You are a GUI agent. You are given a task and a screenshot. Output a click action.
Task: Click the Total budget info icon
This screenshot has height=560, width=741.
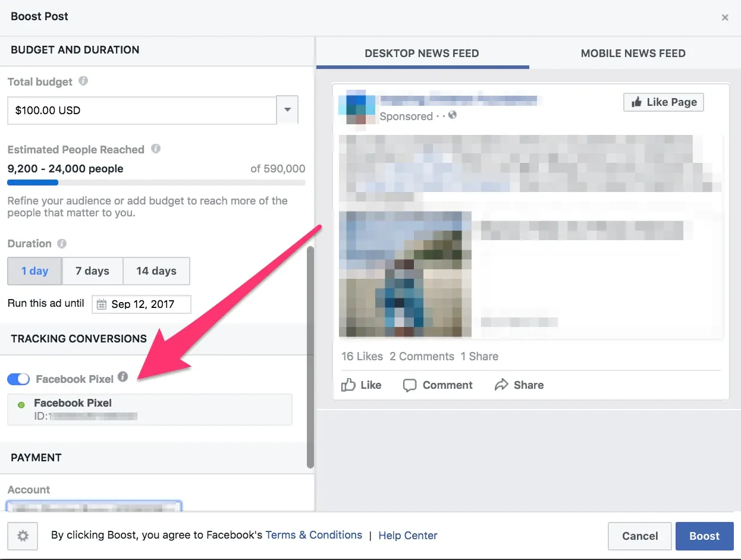pyautogui.click(x=83, y=81)
